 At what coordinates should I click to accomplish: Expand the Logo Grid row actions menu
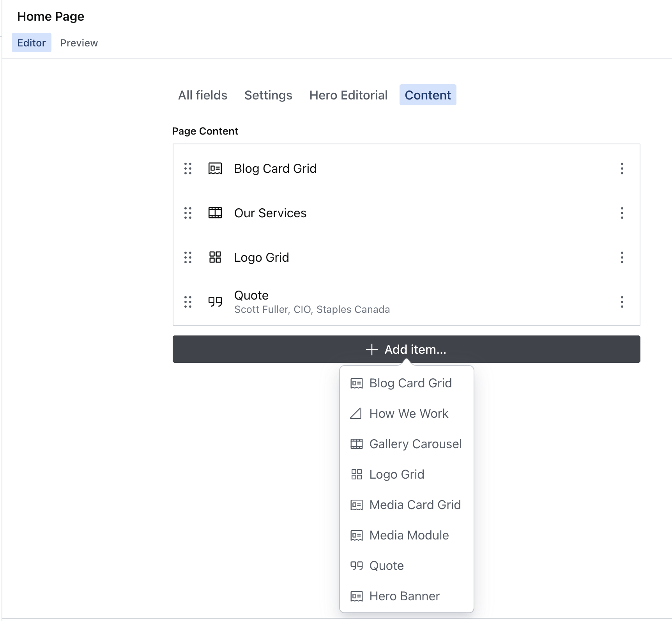622,257
